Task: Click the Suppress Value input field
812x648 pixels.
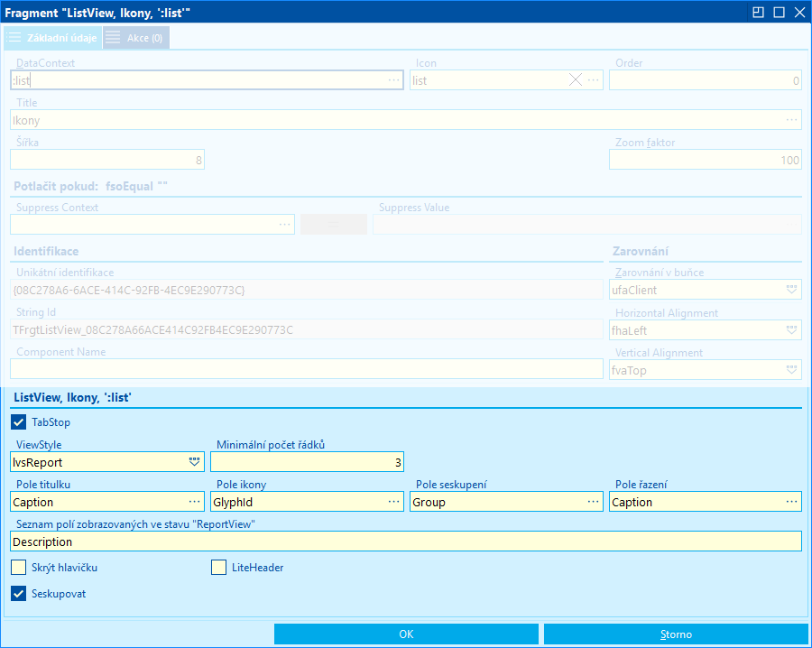Action: (587, 225)
